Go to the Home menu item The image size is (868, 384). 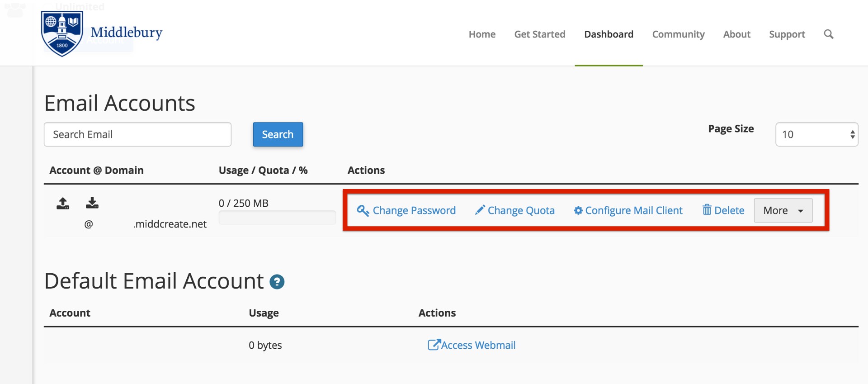[482, 34]
